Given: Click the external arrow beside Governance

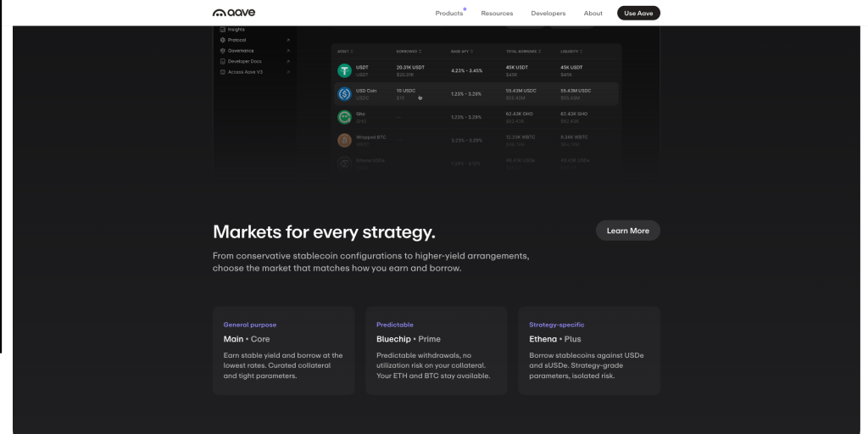Looking at the screenshot, I should 288,50.
